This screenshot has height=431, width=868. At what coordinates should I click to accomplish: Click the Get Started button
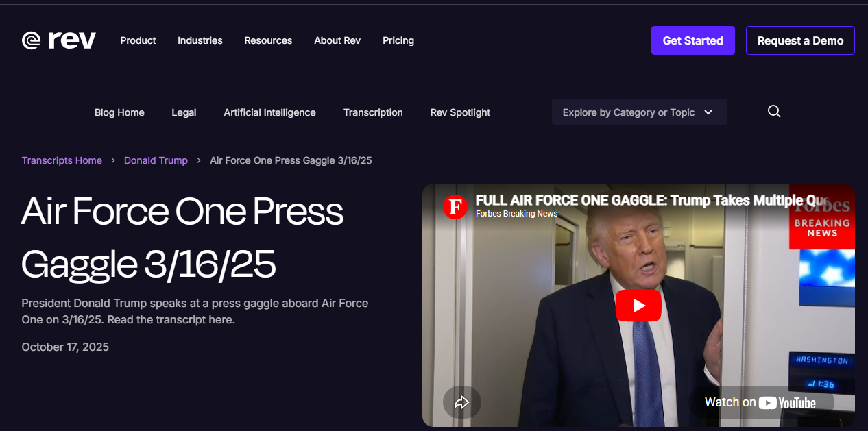click(692, 40)
